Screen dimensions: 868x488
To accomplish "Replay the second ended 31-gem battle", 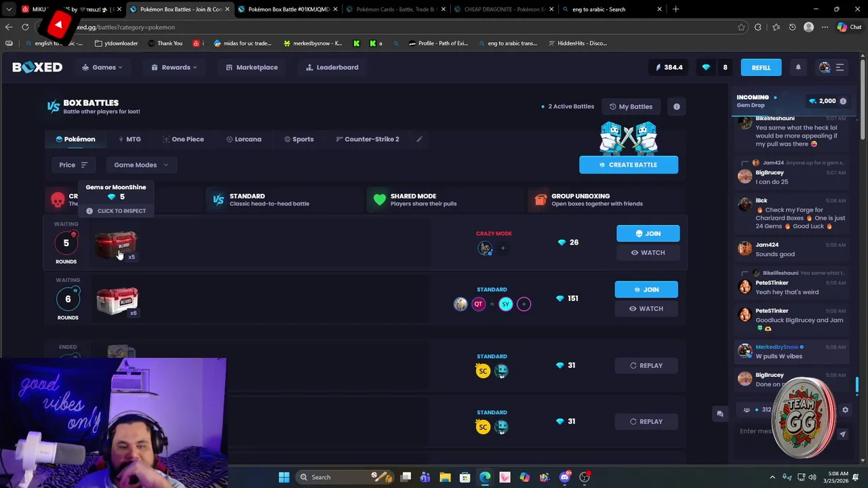I will coord(646,422).
